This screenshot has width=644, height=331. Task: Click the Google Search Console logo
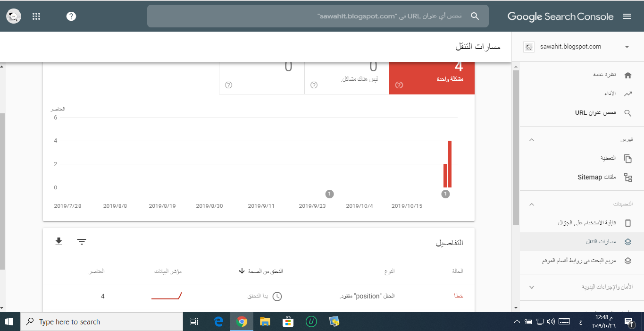(x=560, y=17)
